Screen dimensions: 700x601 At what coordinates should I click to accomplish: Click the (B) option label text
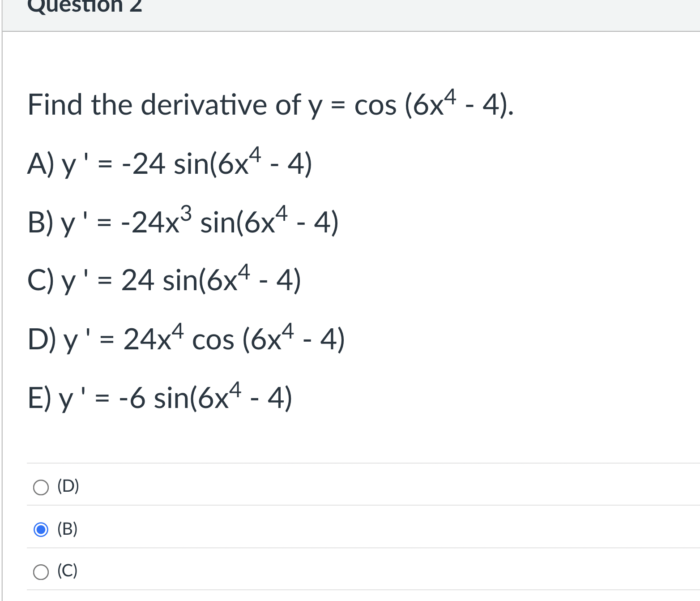(66, 530)
